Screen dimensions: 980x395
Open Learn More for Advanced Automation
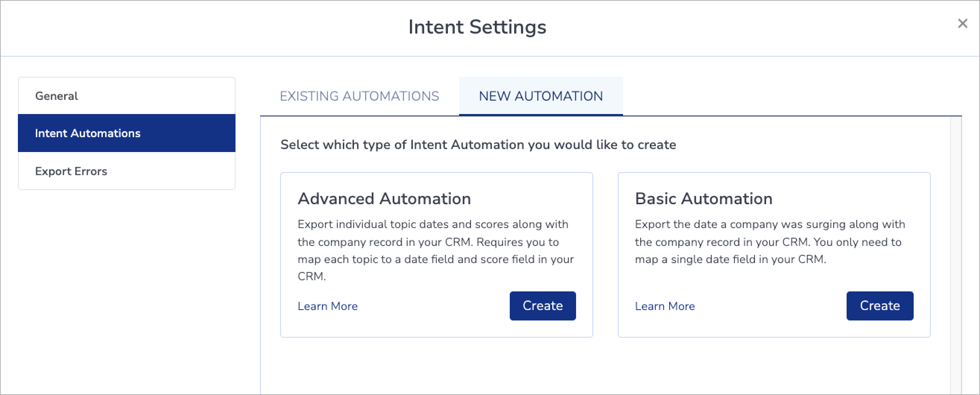328,306
